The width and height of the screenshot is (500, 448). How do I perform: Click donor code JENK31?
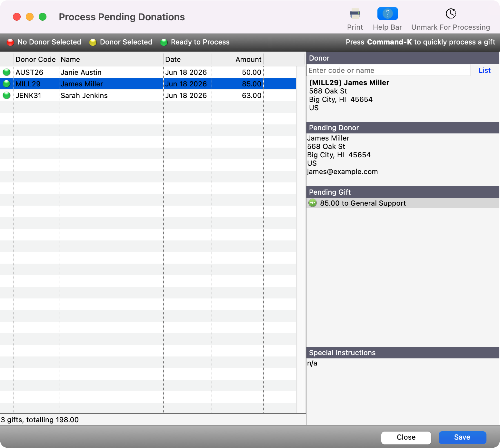[x=28, y=95]
